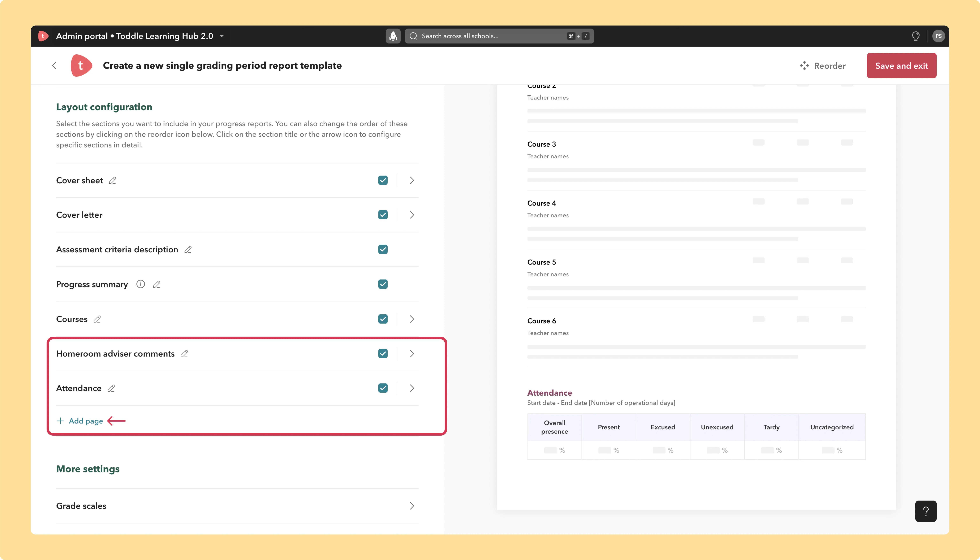Add a new page
The image size is (980, 560).
pyautogui.click(x=80, y=421)
